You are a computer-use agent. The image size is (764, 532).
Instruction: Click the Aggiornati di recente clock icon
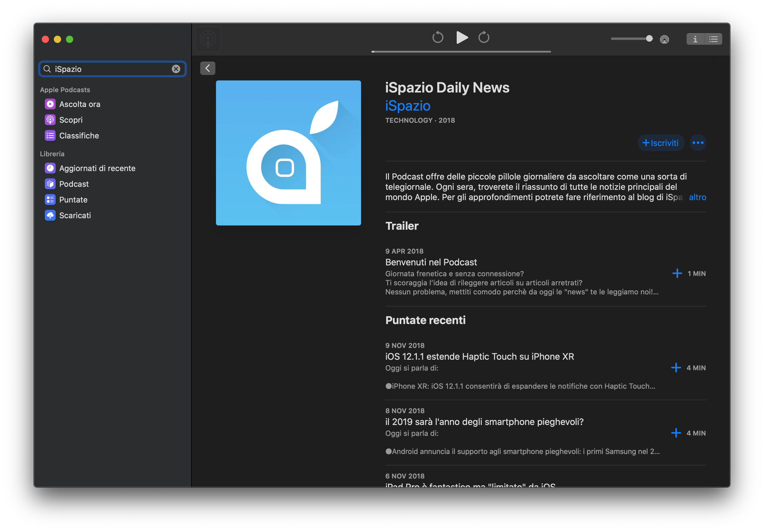click(50, 168)
